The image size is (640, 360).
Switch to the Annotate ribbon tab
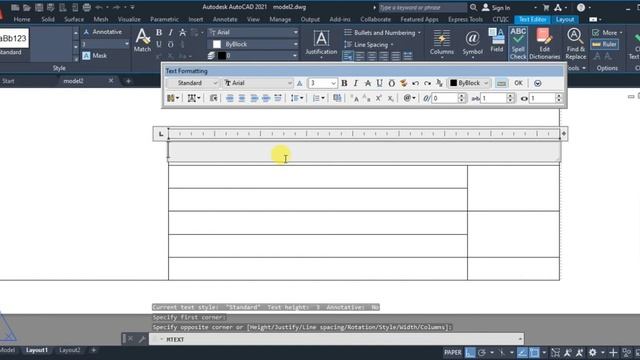click(x=225, y=19)
